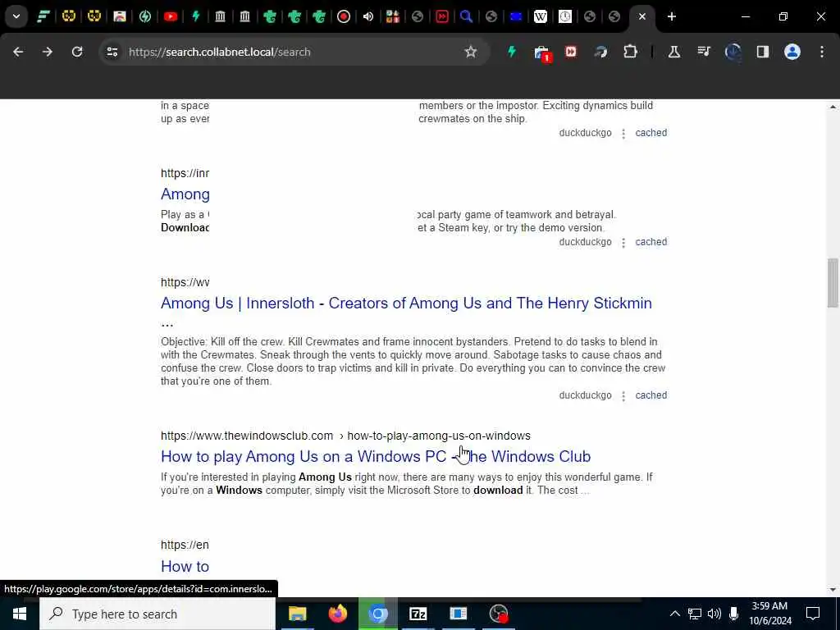This screenshot has width=840, height=630.
Task: Click the page vertical scrollbar thumb
Action: coord(833,283)
